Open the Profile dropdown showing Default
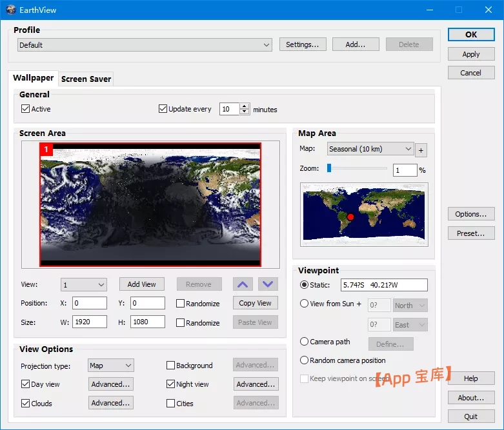The width and height of the screenshot is (504, 430). pyautogui.click(x=145, y=45)
